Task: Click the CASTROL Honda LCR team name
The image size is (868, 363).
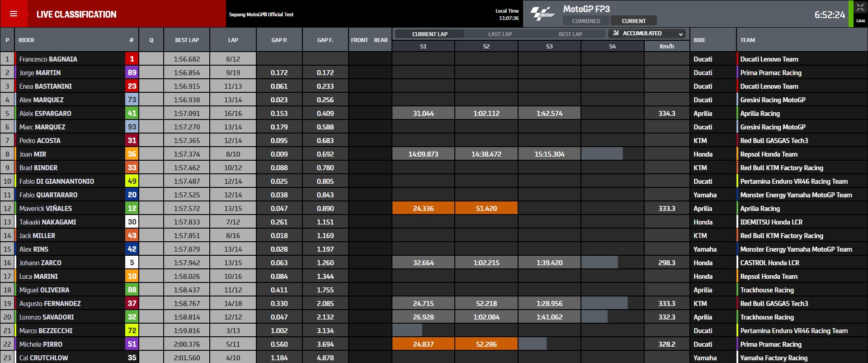Action: (769, 263)
